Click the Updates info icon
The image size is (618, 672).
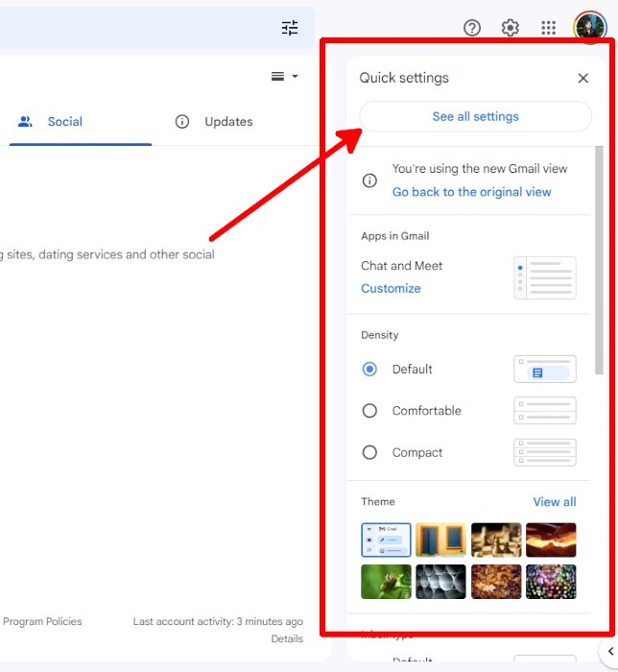[x=182, y=122]
